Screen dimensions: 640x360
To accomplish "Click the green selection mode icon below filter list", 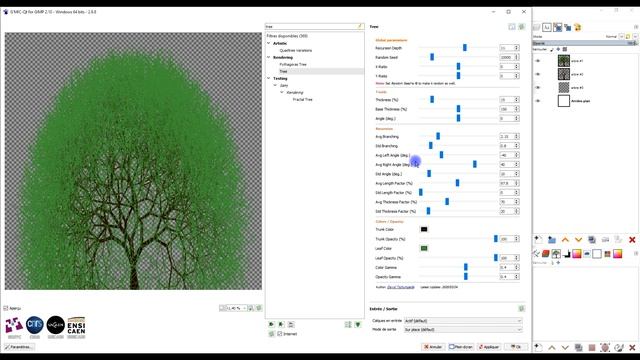I will click(358, 324).
